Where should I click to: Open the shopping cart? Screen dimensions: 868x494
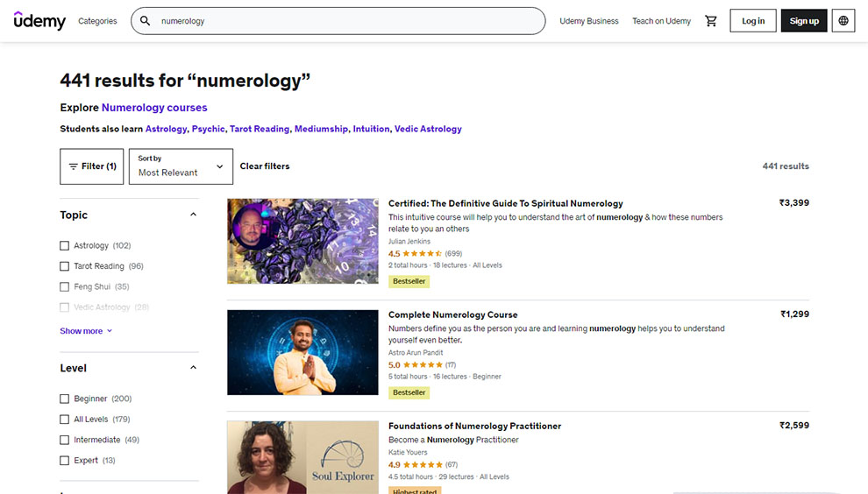coord(711,21)
